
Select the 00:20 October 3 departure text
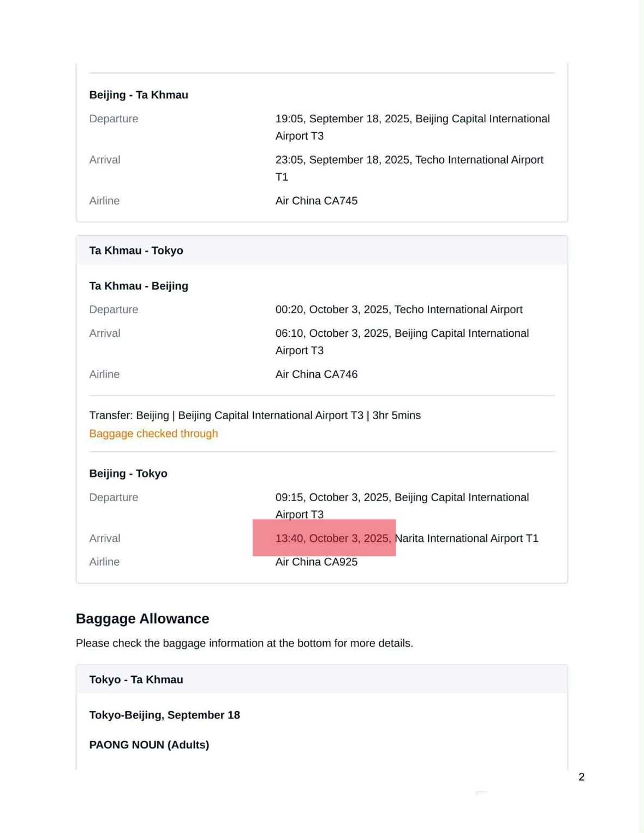398,310
